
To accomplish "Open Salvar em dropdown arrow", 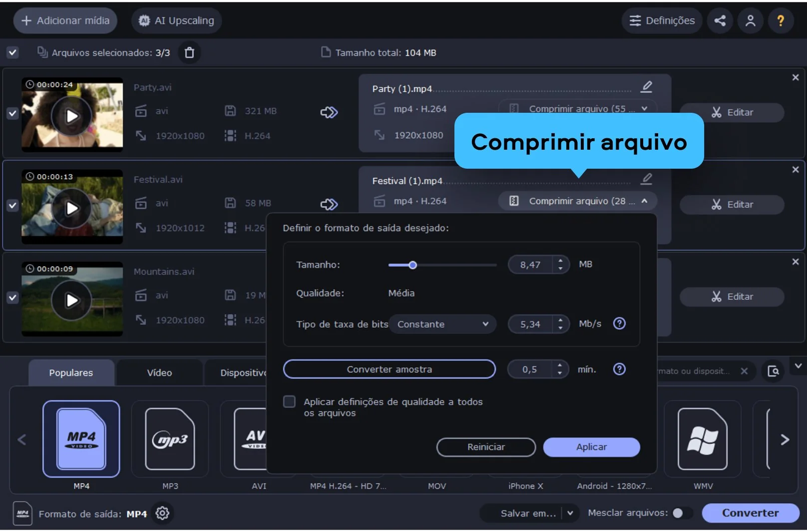I will 570,513.
